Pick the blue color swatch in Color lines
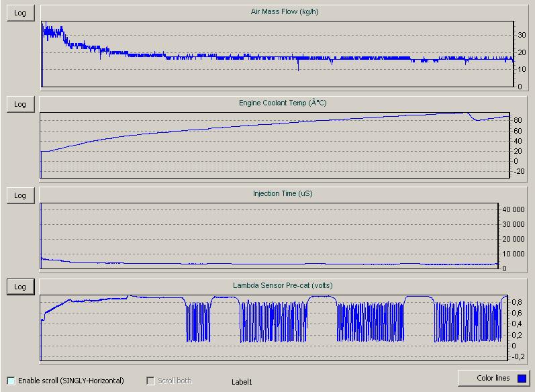 point(522,378)
